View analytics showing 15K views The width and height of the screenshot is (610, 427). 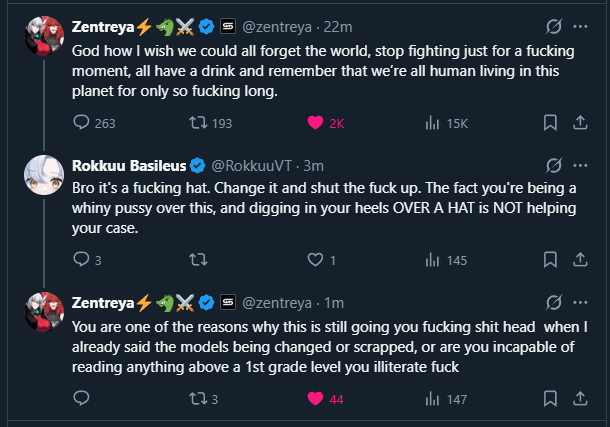point(433,123)
